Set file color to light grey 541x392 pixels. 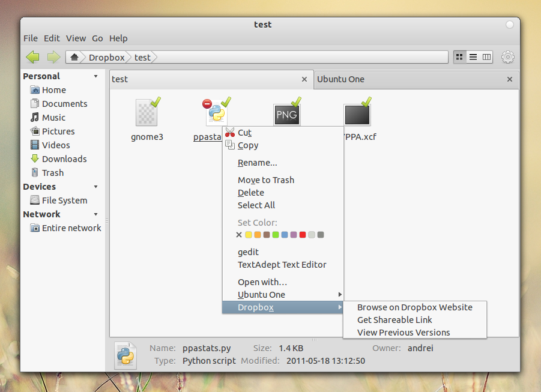[312, 235]
